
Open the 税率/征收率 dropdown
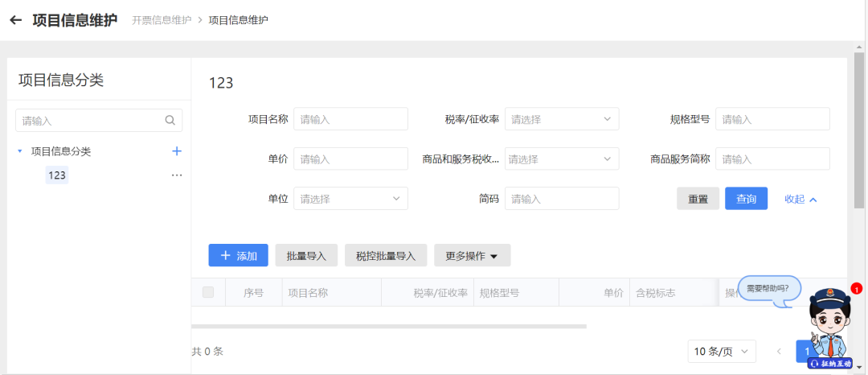562,119
